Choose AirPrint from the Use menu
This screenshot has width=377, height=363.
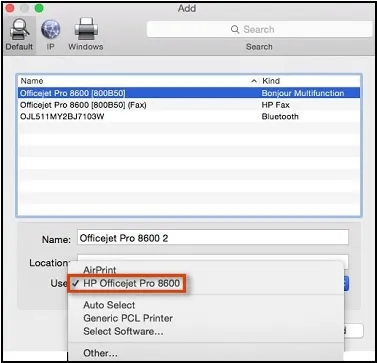point(100,269)
